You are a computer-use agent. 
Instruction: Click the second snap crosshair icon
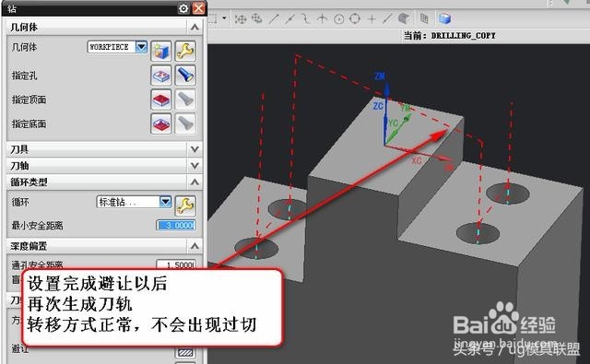257,18
